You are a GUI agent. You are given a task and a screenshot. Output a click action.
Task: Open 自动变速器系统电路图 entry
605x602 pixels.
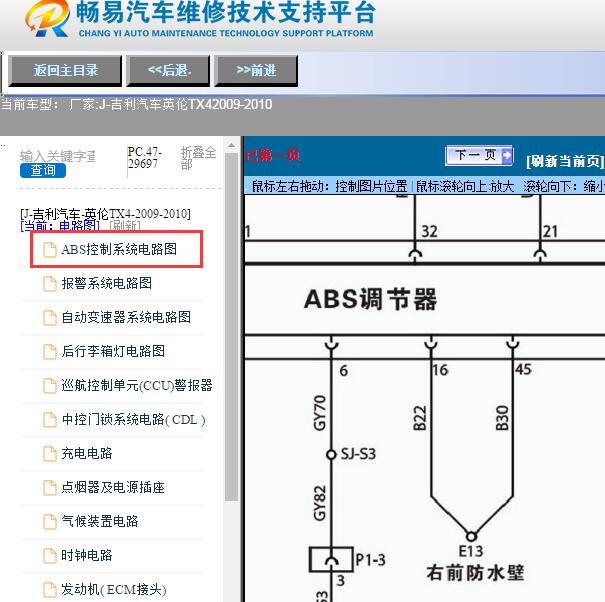(126, 317)
